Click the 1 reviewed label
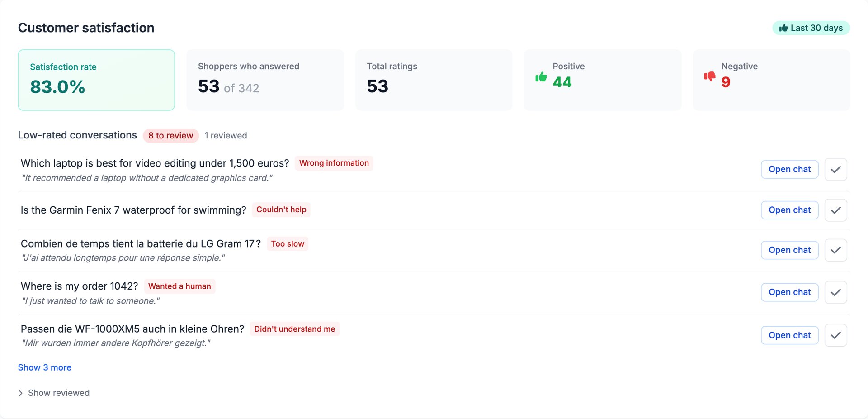Image resolution: width=868 pixels, height=419 pixels. coord(226,136)
